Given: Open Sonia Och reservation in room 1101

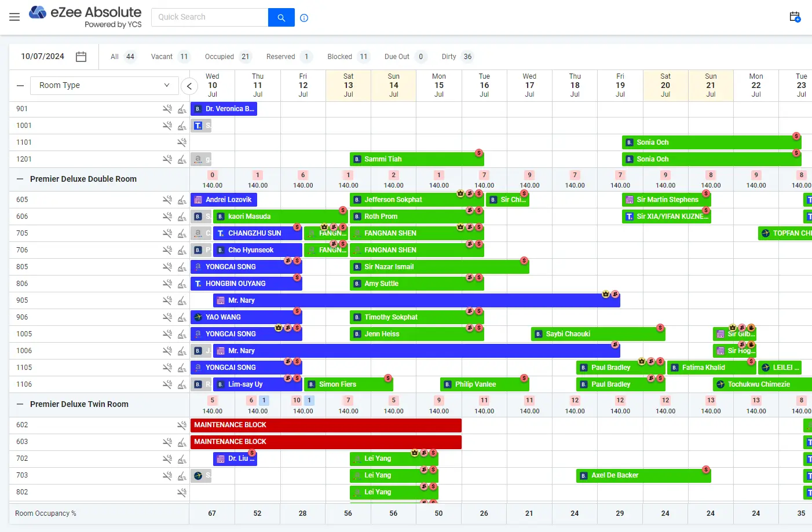Looking at the screenshot, I should 711,142.
